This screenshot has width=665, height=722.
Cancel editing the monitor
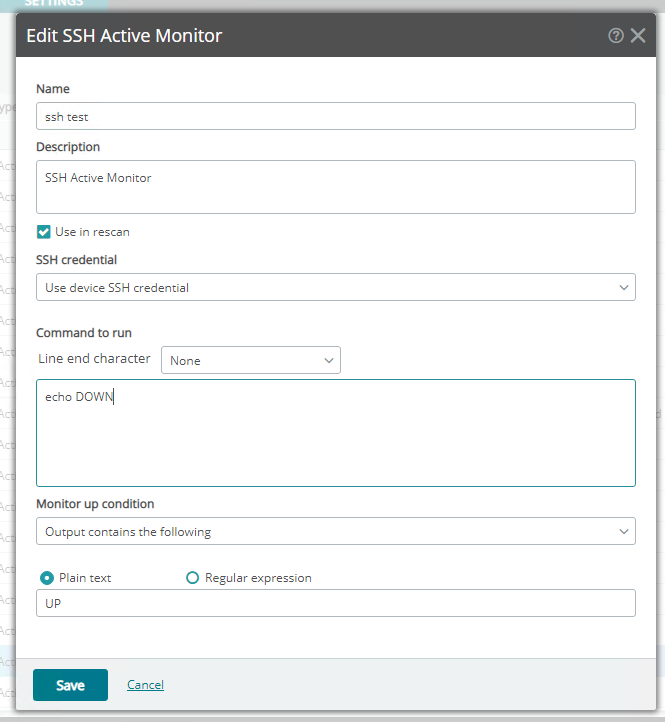pyautogui.click(x=146, y=685)
